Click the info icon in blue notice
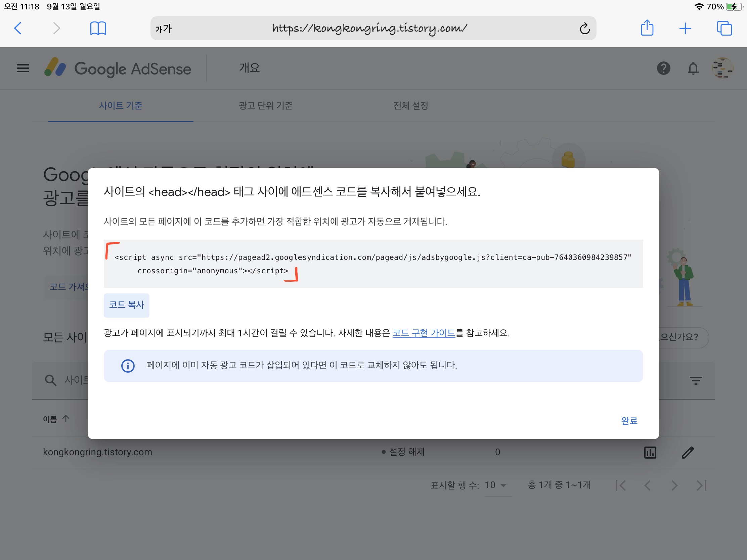The image size is (747, 560). [128, 366]
